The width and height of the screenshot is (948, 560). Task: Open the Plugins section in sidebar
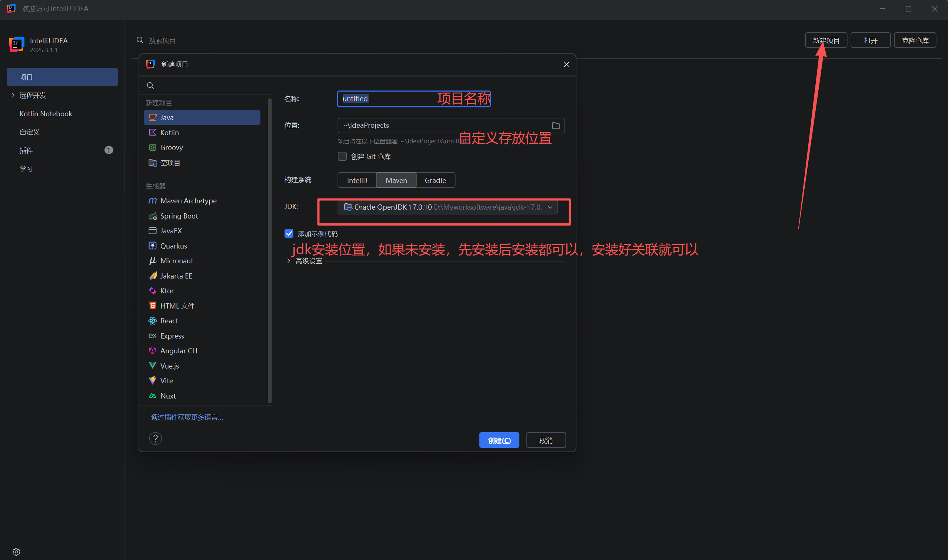(26, 151)
